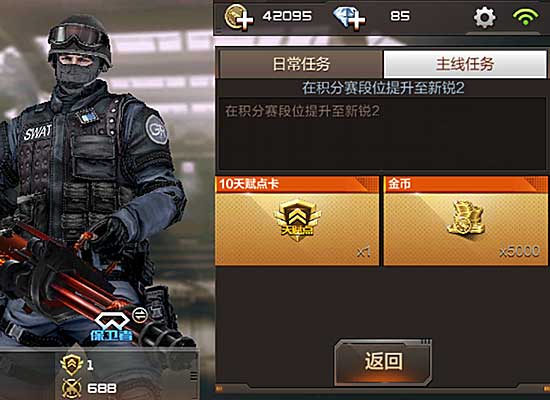The width and height of the screenshot is (550, 400).
Task: Click the mission title 在积分赛段位提升至新锐2
Action: 383,88
